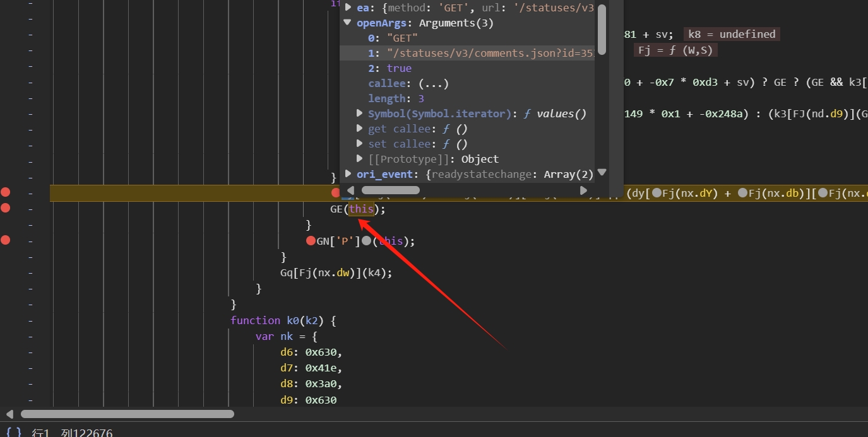Toggle the gutter breakpoint on the GE(this) line

coord(6,208)
